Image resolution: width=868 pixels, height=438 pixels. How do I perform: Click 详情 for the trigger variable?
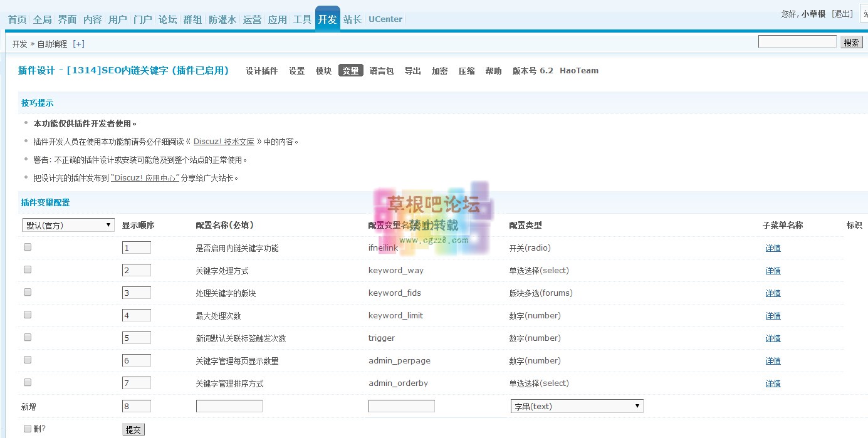773,338
